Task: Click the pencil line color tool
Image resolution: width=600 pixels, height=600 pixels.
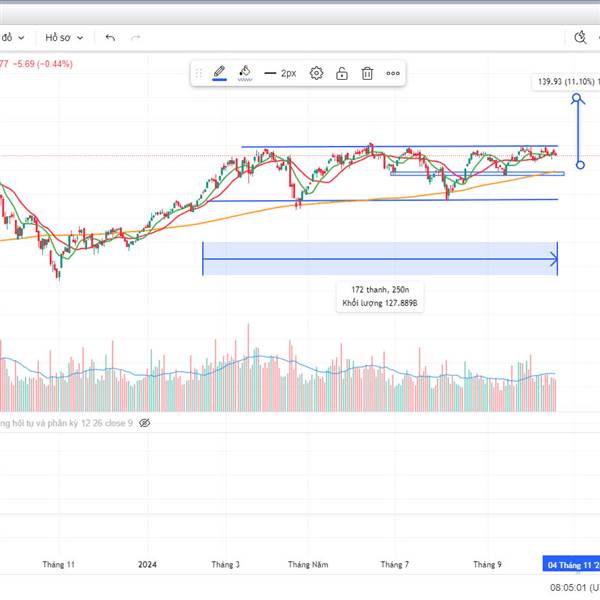Action: pyautogui.click(x=220, y=73)
